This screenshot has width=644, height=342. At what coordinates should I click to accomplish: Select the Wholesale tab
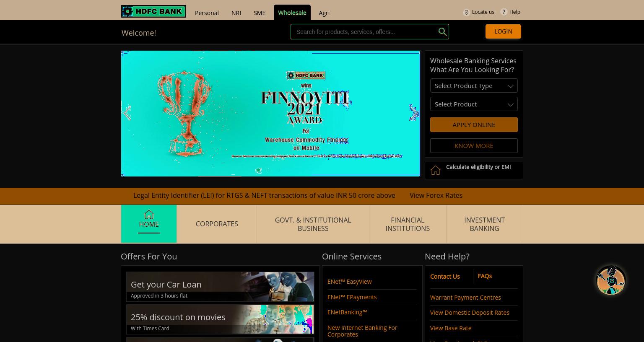[x=292, y=13]
